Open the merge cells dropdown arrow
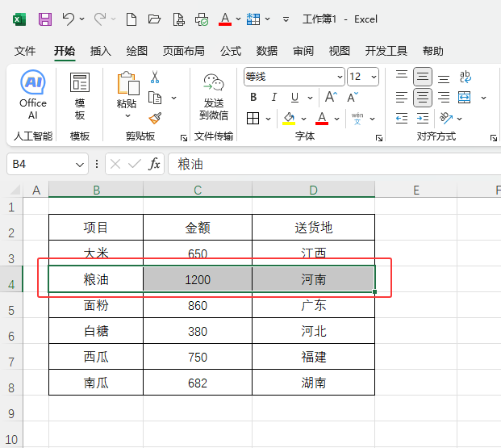The image size is (501, 448). (x=484, y=98)
